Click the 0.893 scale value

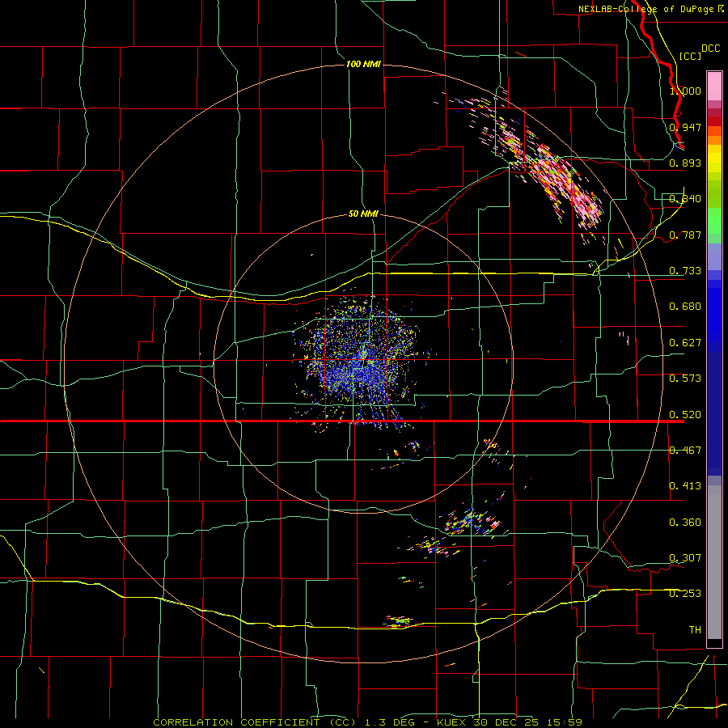click(685, 163)
